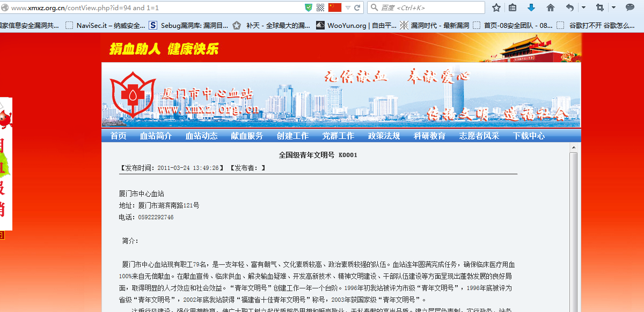Viewport: 644px width, 312px height.
Task: Click the left floating advertisement banner
Action: (x=6, y=164)
